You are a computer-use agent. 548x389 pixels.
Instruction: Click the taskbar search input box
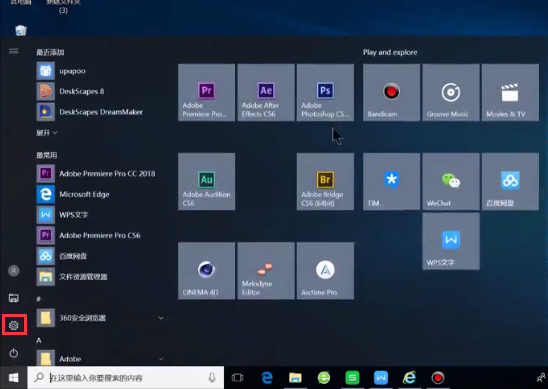(126, 377)
